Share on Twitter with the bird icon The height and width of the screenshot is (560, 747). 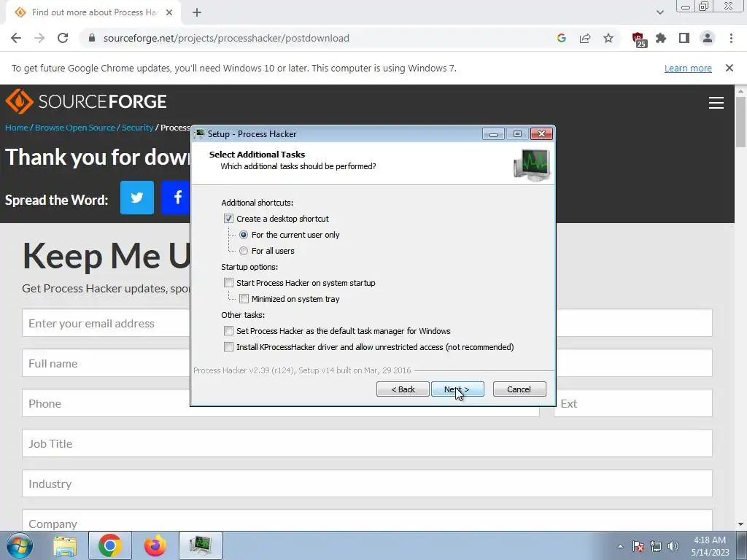137,198
